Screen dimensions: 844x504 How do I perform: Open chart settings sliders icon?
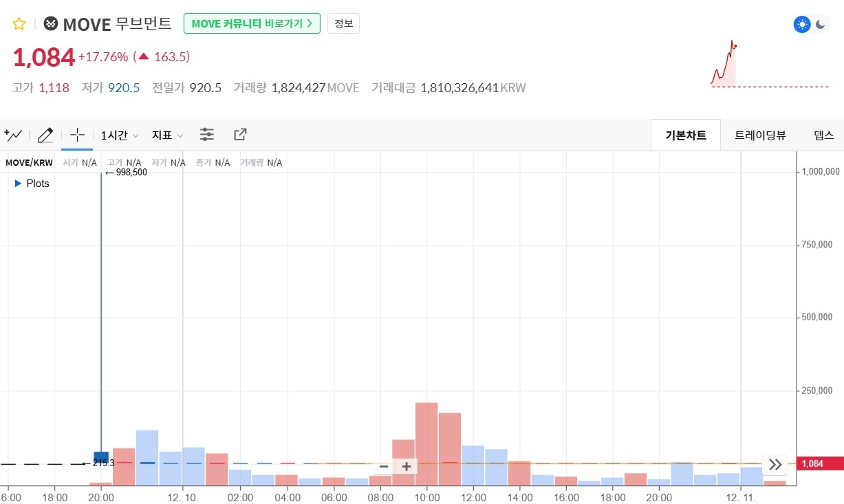pyautogui.click(x=207, y=135)
